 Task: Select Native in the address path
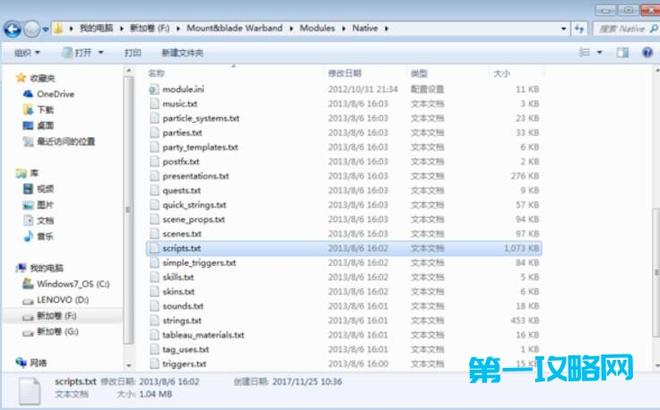pos(365,28)
